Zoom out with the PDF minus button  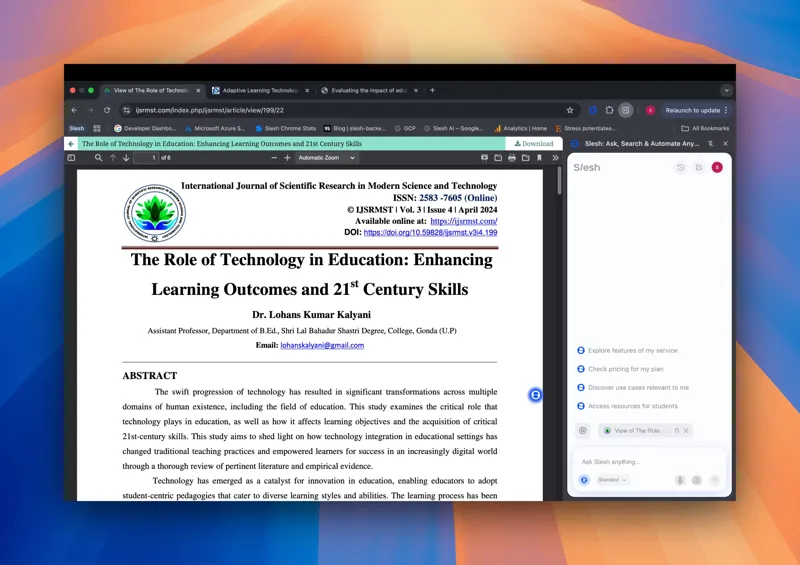click(274, 158)
